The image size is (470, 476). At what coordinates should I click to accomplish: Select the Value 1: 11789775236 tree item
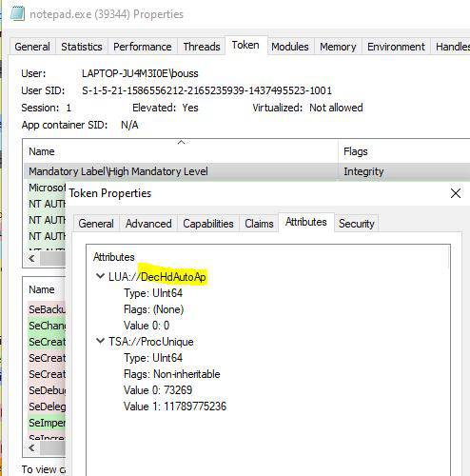[175, 407]
